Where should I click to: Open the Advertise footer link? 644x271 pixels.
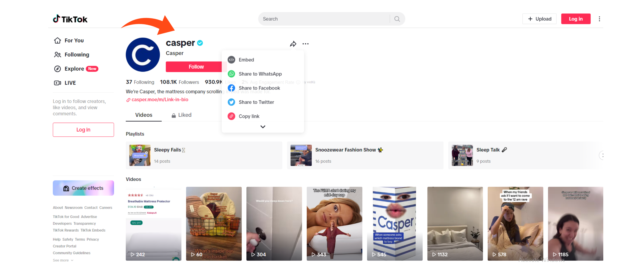89,217
